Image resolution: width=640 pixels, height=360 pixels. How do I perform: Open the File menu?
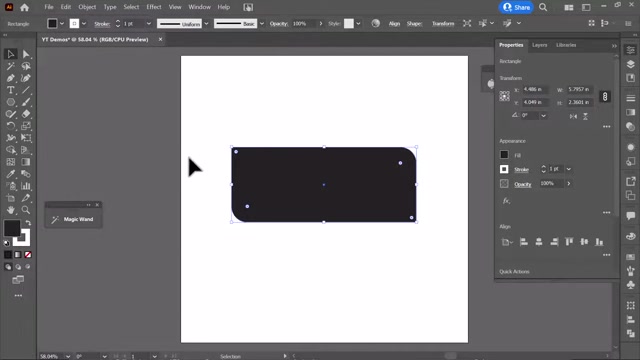point(49,7)
